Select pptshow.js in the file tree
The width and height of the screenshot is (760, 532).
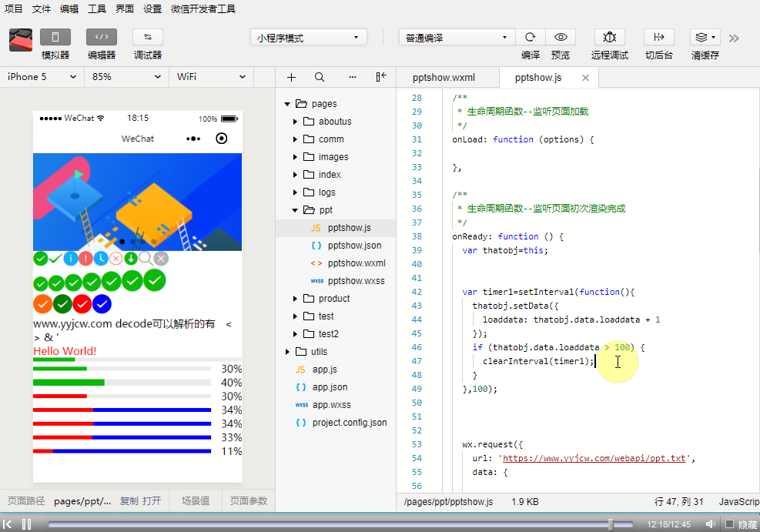(336, 228)
